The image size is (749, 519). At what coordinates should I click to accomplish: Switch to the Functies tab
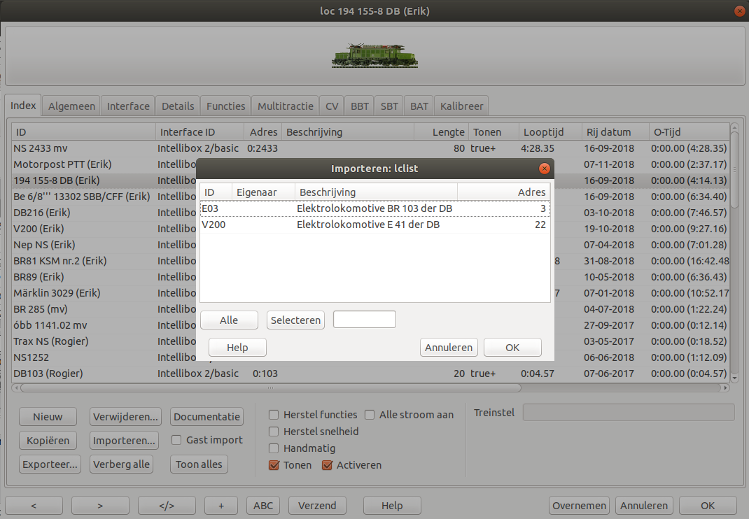pos(225,106)
